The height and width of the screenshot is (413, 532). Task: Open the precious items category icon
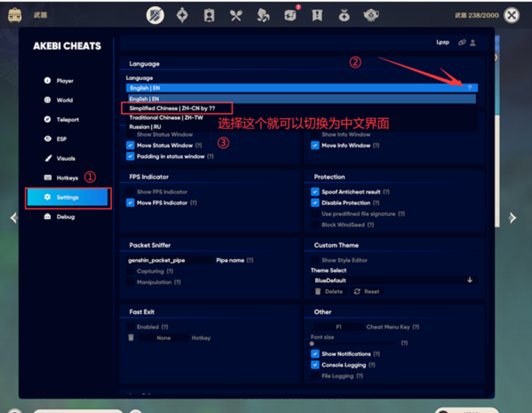click(344, 15)
